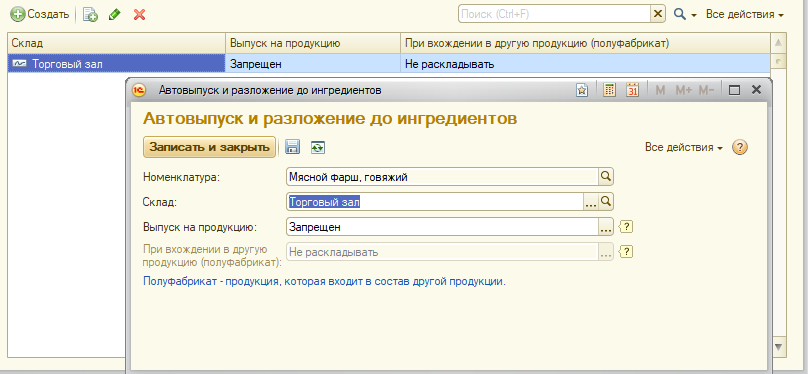Click the floppy disk save icon

pos(293,147)
